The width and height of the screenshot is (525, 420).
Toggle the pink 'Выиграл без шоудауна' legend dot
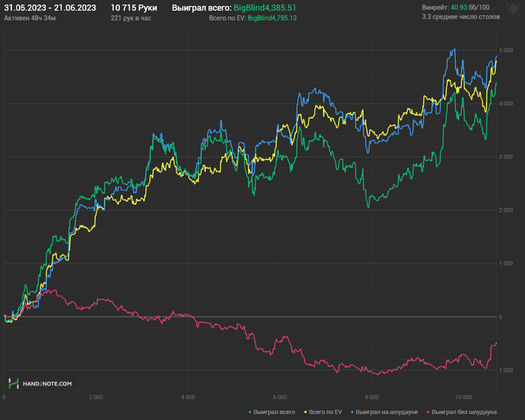pyautogui.click(x=428, y=412)
